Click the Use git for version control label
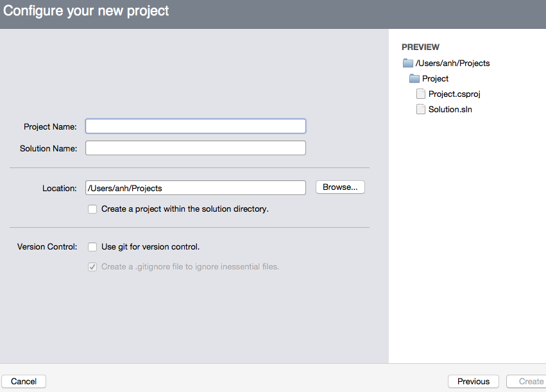 (x=150, y=247)
